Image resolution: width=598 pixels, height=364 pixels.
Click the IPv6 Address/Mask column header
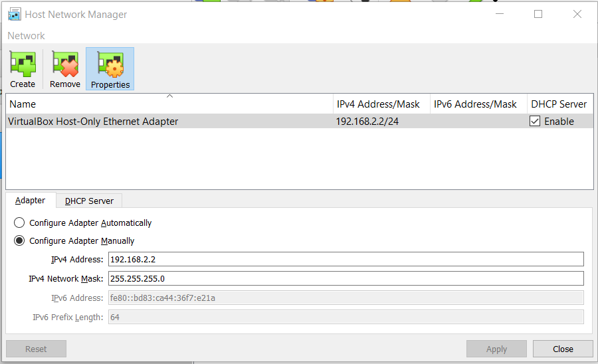pos(478,104)
